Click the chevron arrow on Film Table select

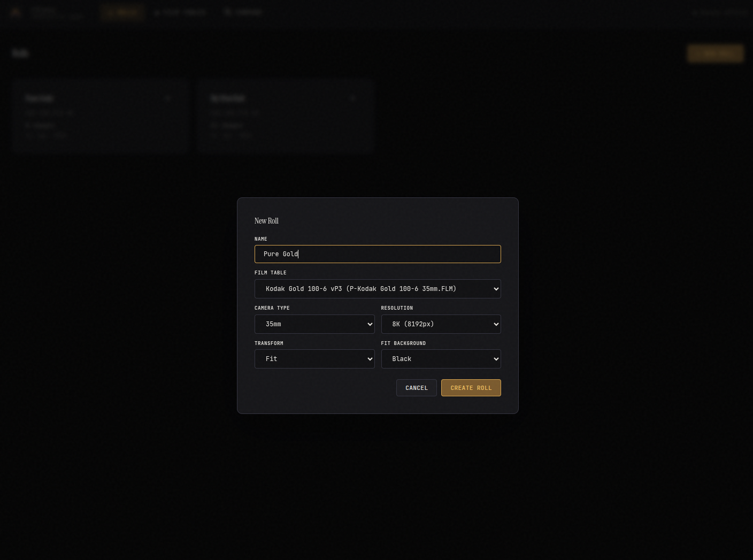point(496,289)
